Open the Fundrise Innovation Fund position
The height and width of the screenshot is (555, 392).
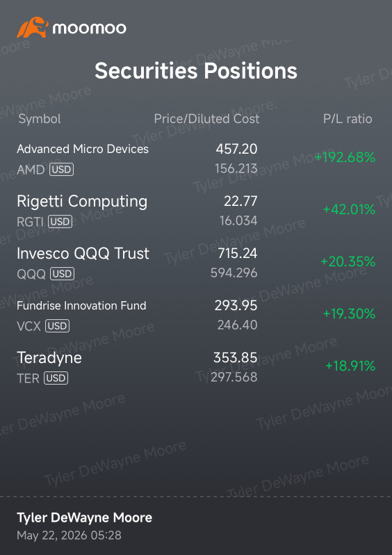pos(196,315)
